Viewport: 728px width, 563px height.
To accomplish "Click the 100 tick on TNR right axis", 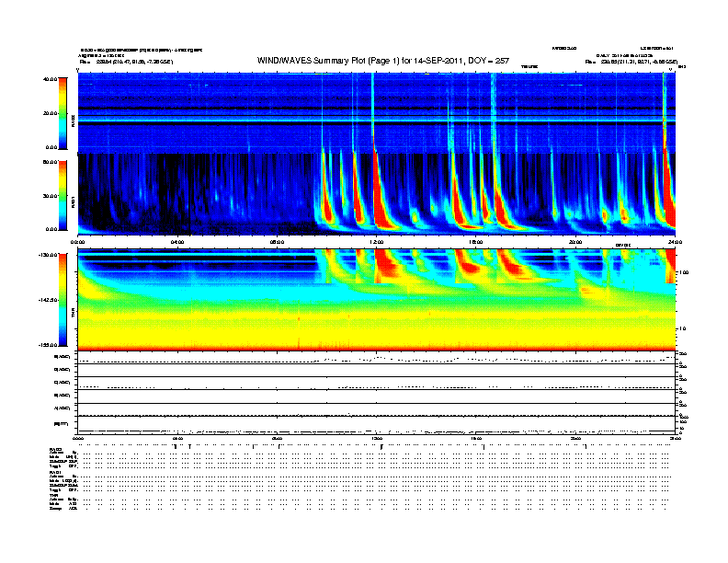I will point(684,272).
